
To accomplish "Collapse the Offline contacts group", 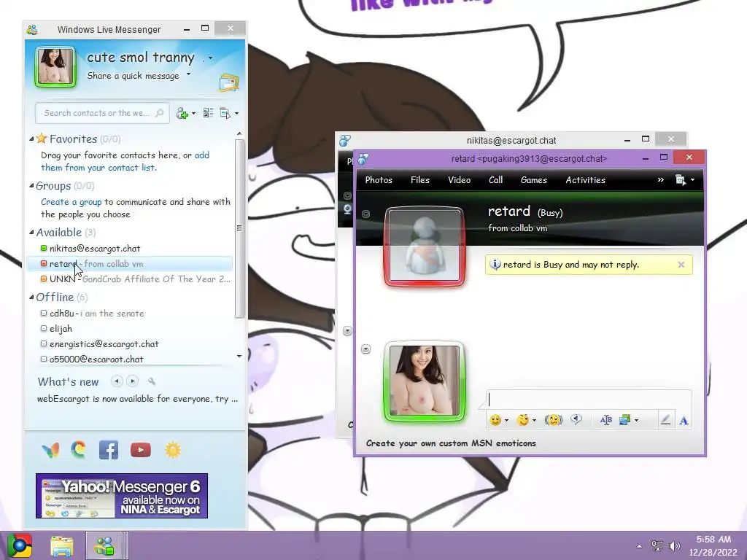I will [x=31, y=297].
